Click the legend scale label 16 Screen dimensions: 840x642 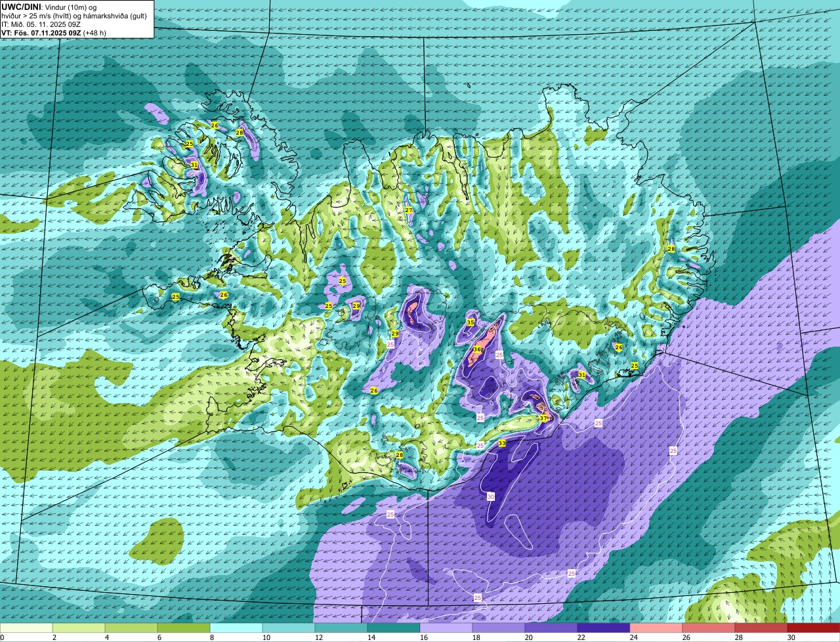[x=424, y=637]
